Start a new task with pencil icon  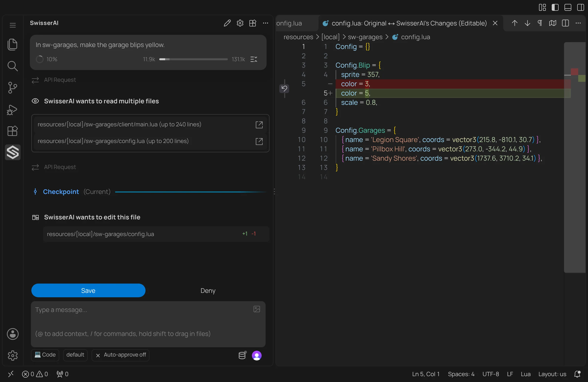pos(227,23)
